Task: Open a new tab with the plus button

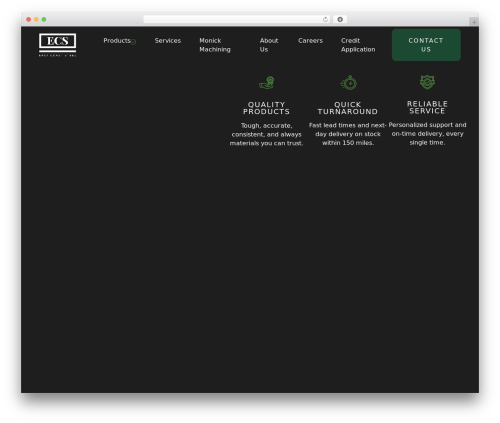Action: click(474, 22)
